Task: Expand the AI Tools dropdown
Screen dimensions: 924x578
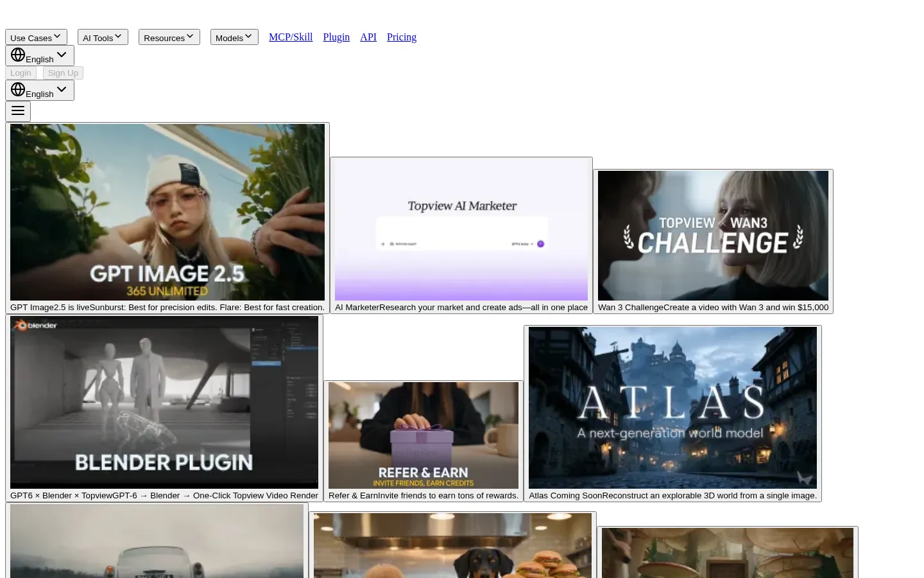Action: tap(103, 37)
